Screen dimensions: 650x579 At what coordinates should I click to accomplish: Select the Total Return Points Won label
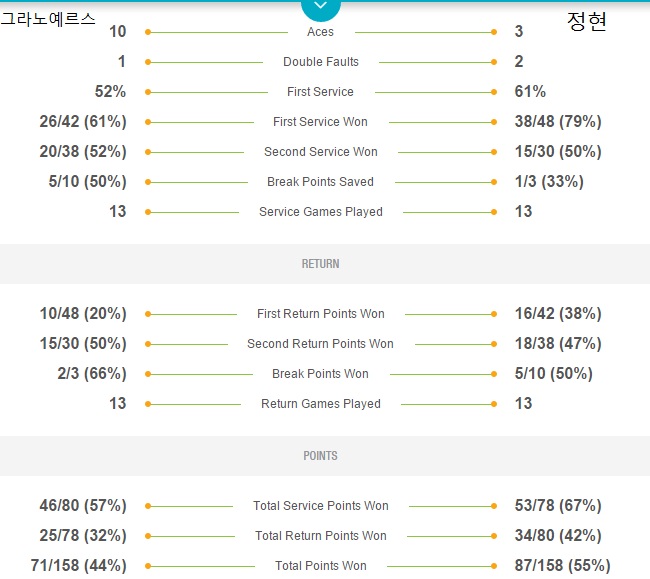(x=321, y=535)
